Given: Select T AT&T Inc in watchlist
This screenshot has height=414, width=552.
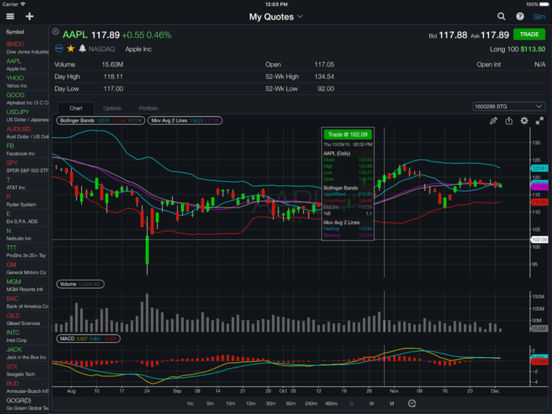Looking at the screenshot, I should coord(25,183).
